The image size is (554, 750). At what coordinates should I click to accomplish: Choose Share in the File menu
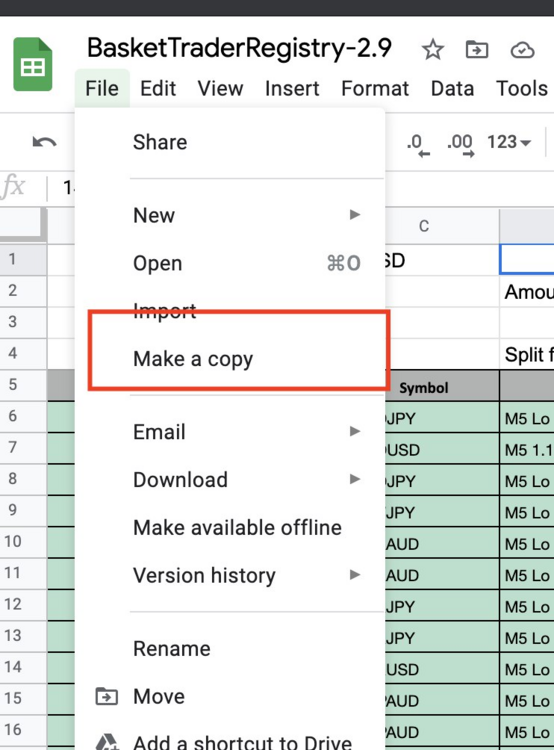(x=230, y=142)
